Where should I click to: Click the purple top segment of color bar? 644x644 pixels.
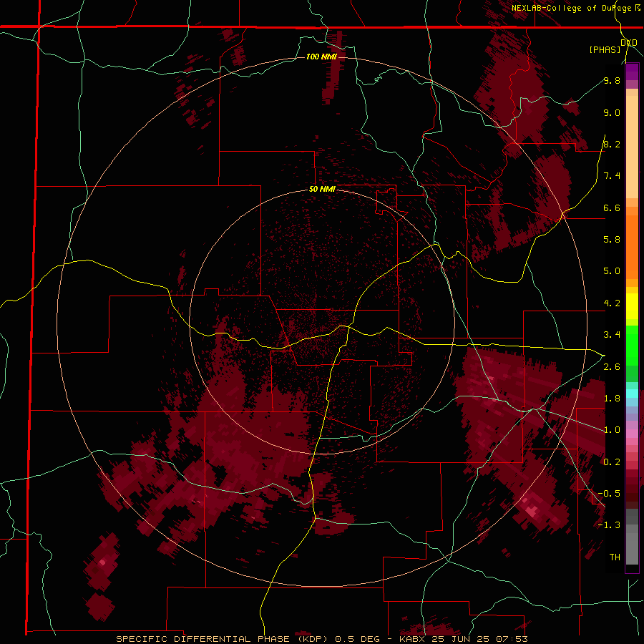click(x=632, y=72)
